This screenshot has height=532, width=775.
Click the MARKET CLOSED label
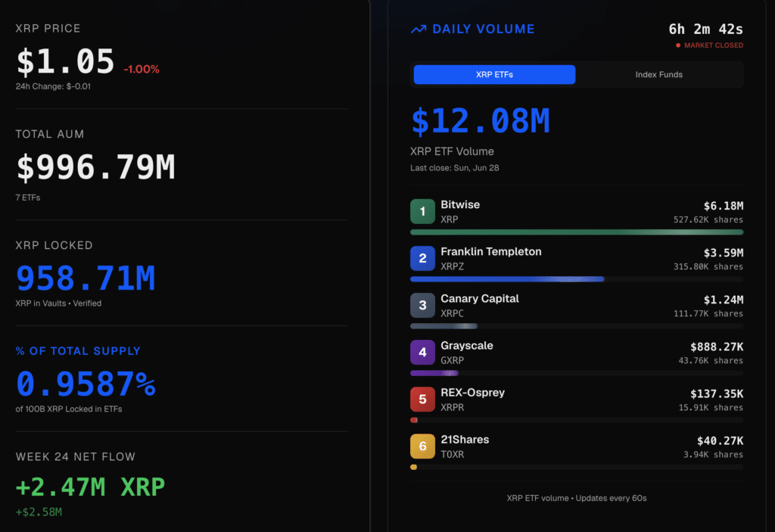714,45
